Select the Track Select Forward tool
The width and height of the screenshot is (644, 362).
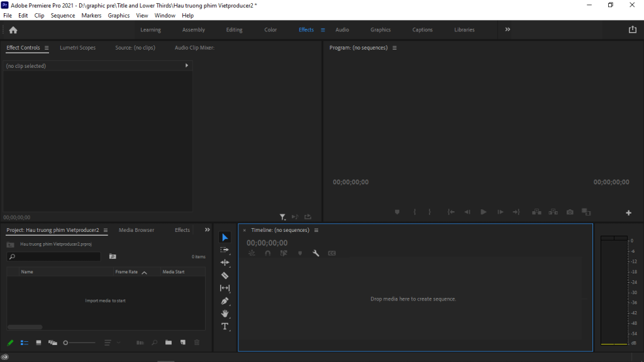pyautogui.click(x=225, y=250)
